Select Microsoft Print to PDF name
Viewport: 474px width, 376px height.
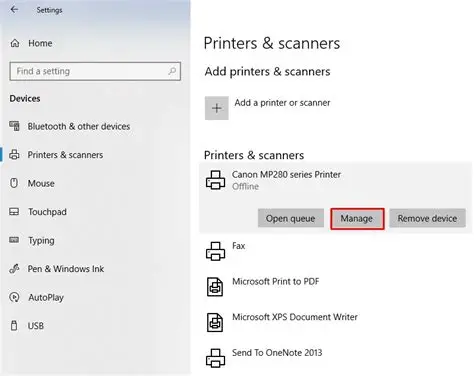coord(276,281)
